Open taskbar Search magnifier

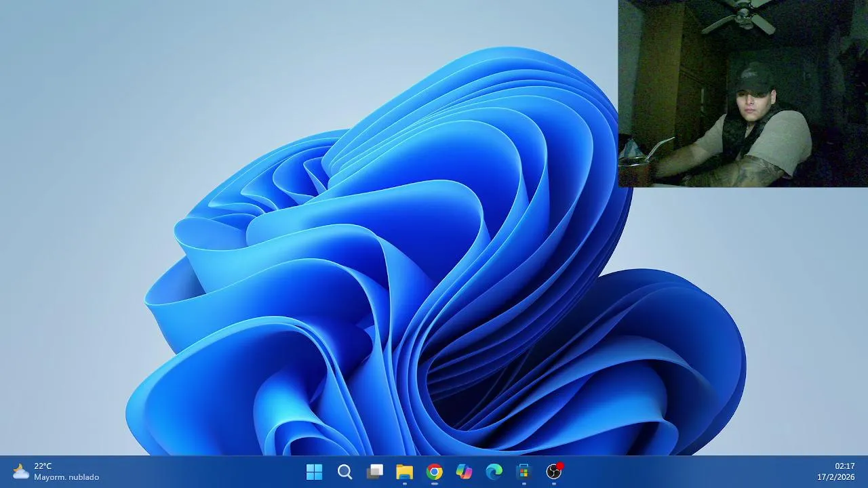tap(344, 472)
